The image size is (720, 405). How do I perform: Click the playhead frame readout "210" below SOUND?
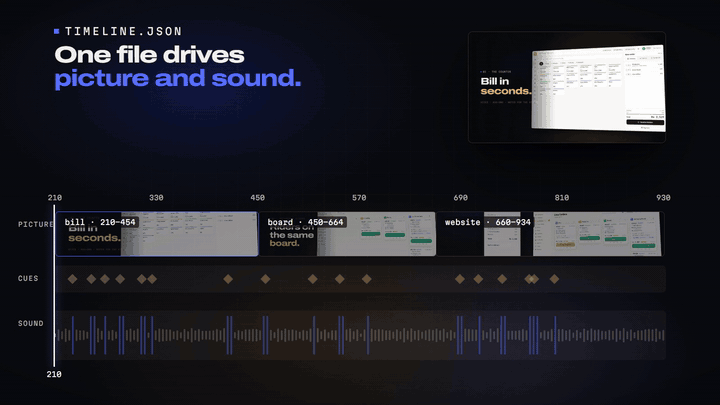[54, 374]
